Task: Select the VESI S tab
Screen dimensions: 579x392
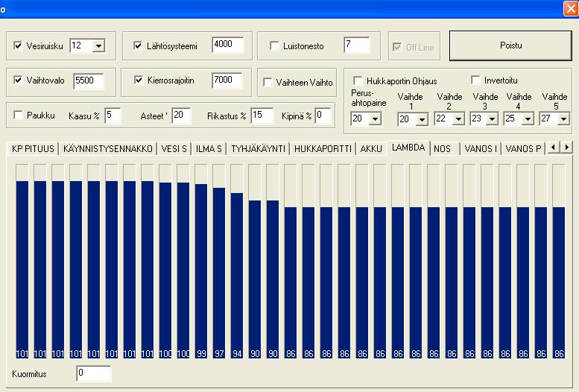Action: pyautogui.click(x=174, y=148)
